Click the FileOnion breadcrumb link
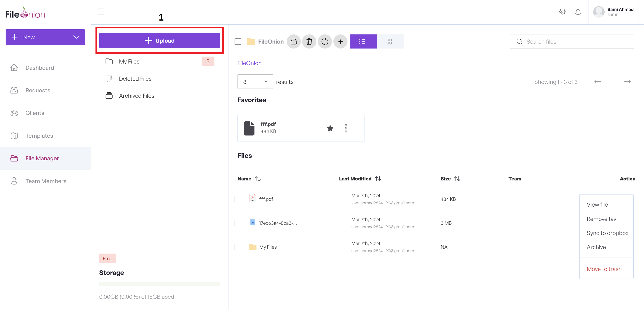The height and width of the screenshot is (309, 644). [249, 63]
